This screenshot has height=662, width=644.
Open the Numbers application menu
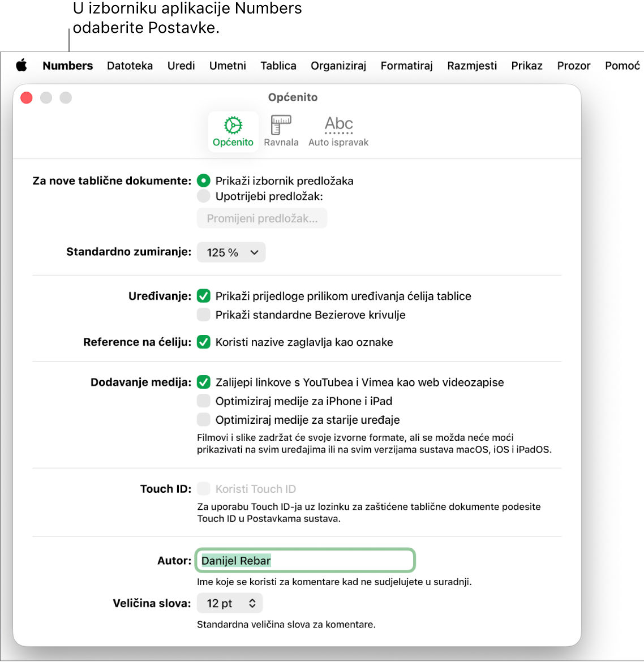point(67,66)
